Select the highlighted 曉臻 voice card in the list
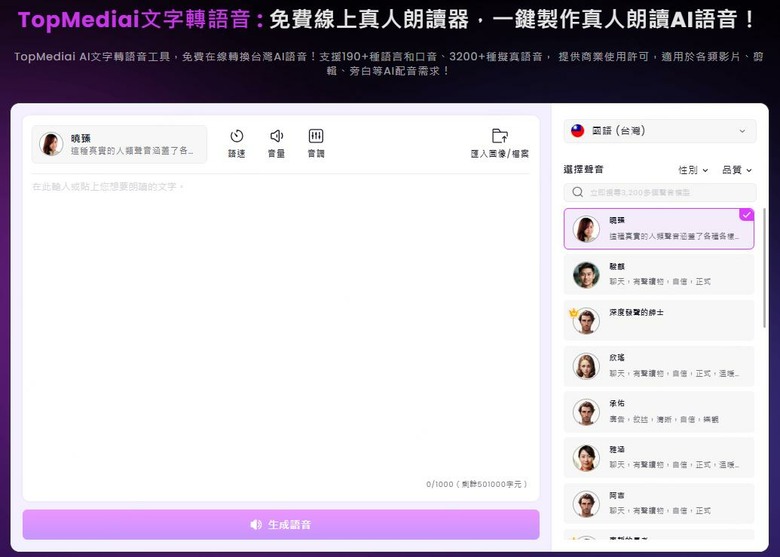Screen dimensions: 780x557 click(x=659, y=229)
